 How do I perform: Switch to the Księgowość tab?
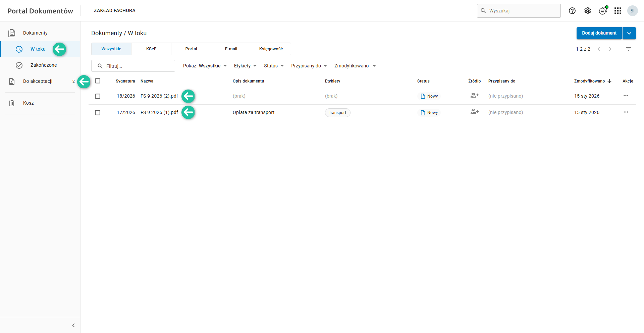click(271, 49)
